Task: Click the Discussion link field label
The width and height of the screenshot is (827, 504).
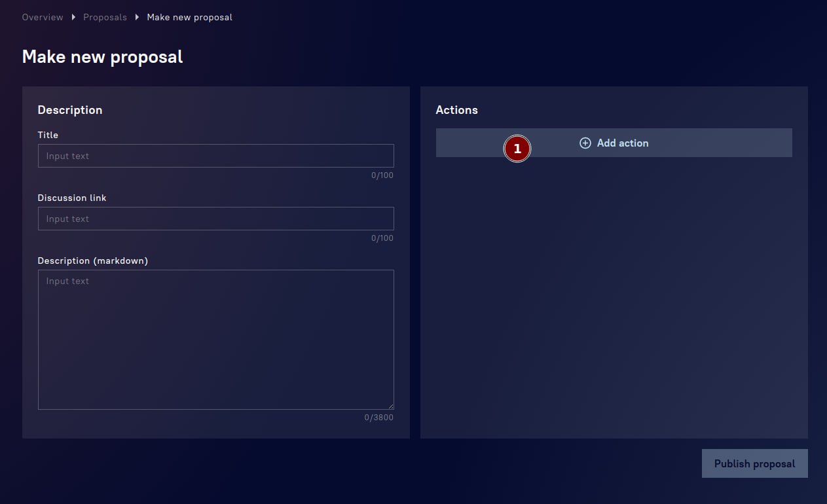Action: click(x=72, y=198)
